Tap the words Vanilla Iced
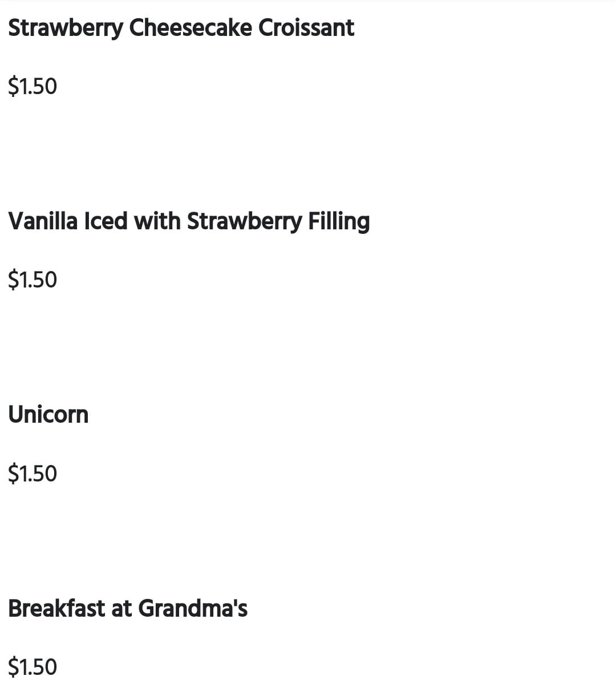616x700 pixels. [67, 221]
